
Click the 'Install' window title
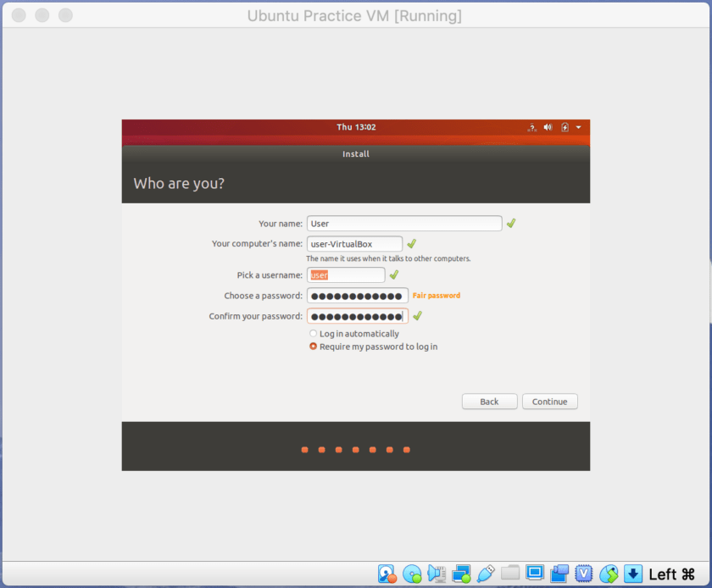(x=356, y=154)
